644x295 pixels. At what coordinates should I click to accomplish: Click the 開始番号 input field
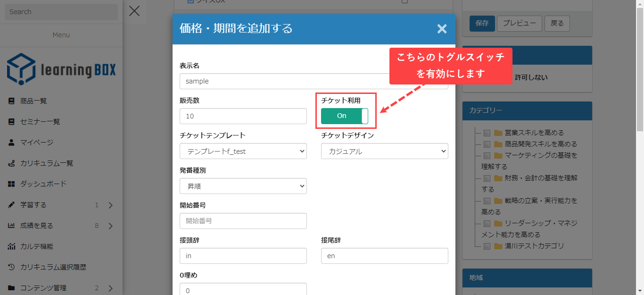(x=243, y=221)
